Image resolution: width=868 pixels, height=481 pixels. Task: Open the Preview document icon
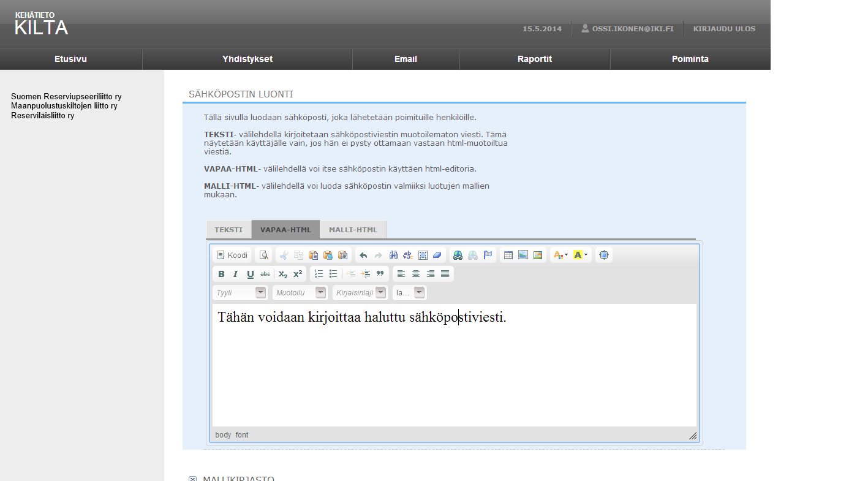point(263,256)
